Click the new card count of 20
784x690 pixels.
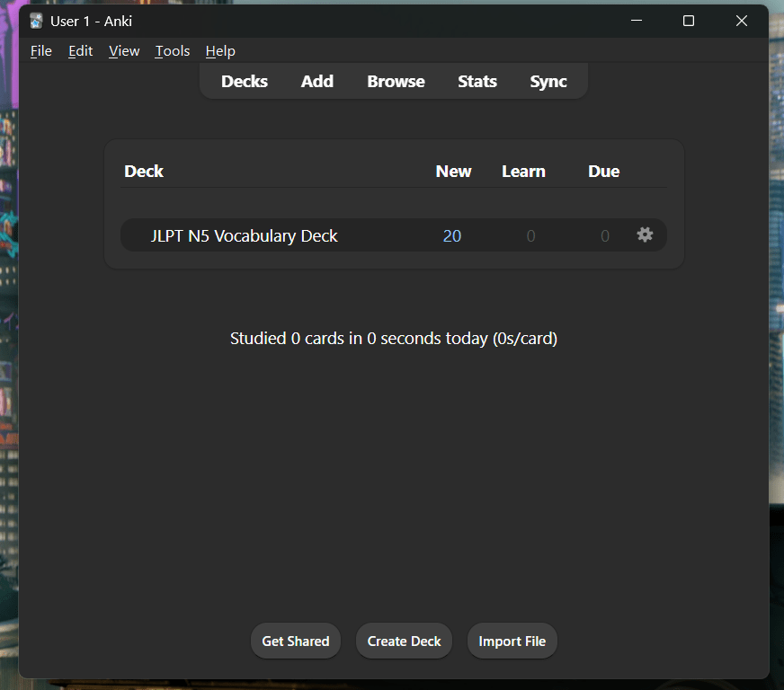pos(452,236)
